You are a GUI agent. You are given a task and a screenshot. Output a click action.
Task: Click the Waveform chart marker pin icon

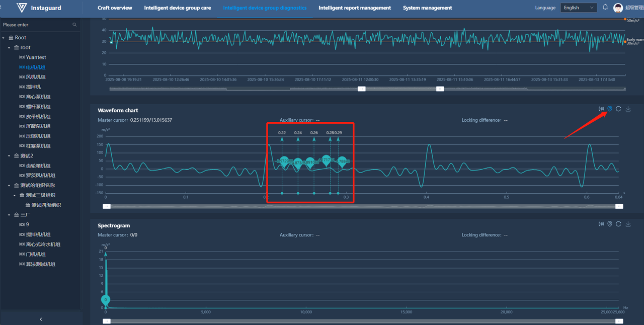610,109
